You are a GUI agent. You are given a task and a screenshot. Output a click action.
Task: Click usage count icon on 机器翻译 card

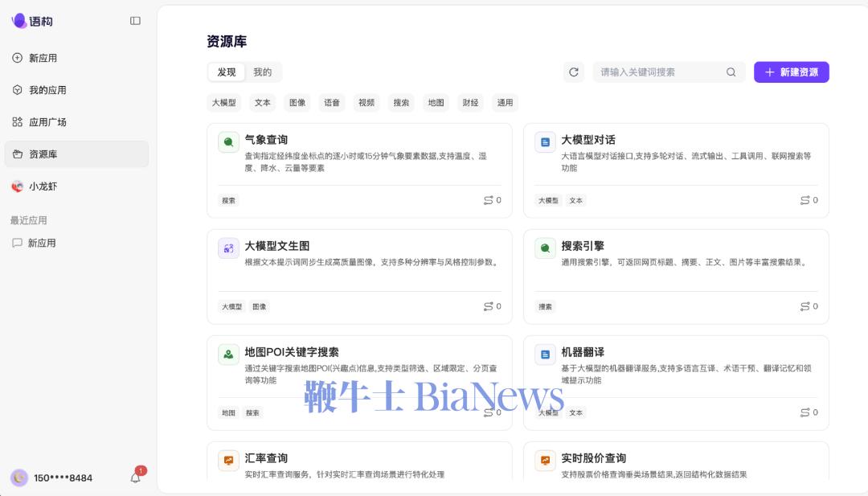coord(805,412)
